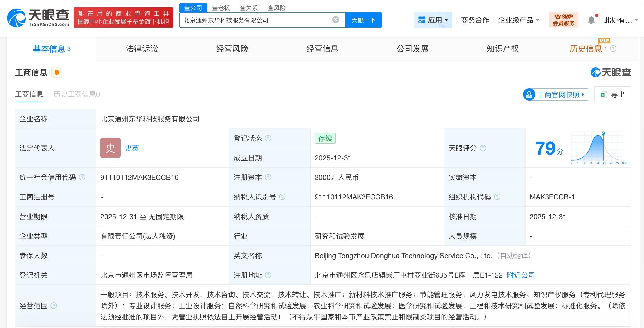The width and height of the screenshot is (644, 328).
Task: Open help tooltip beside 注册资本
Action: click(x=268, y=177)
